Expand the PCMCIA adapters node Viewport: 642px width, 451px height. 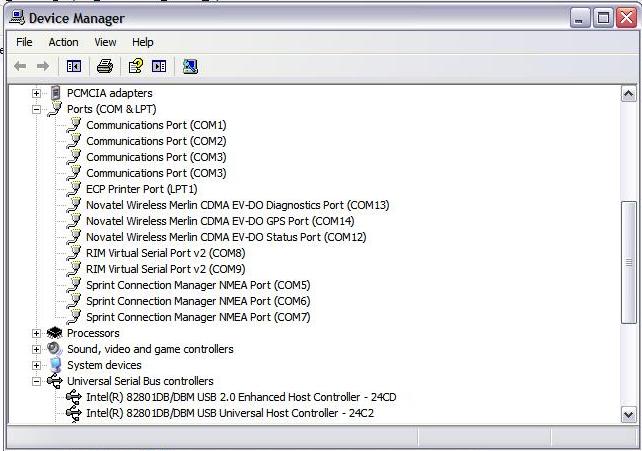coord(36,93)
